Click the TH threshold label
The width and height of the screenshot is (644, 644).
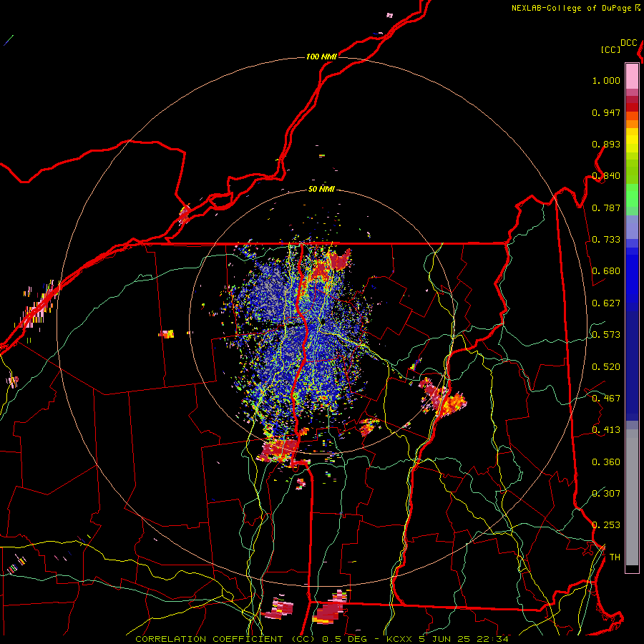pos(615,557)
